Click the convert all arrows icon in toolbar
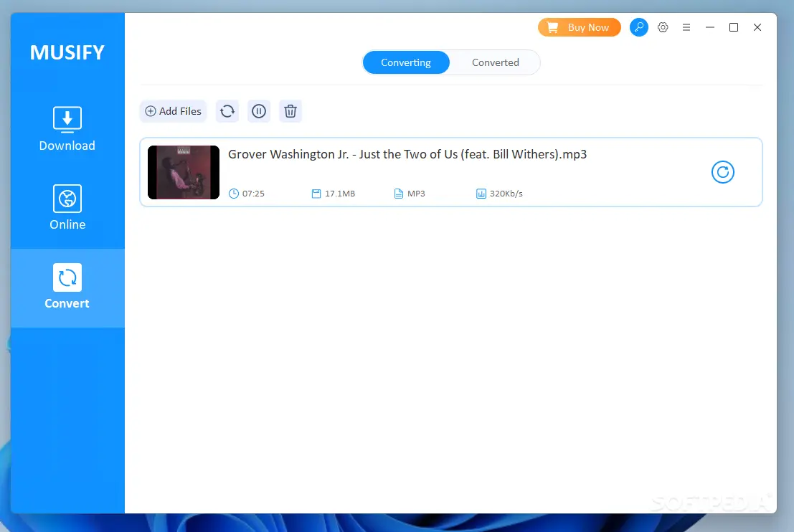This screenshot has width=794, height=532. coord(227,111)
